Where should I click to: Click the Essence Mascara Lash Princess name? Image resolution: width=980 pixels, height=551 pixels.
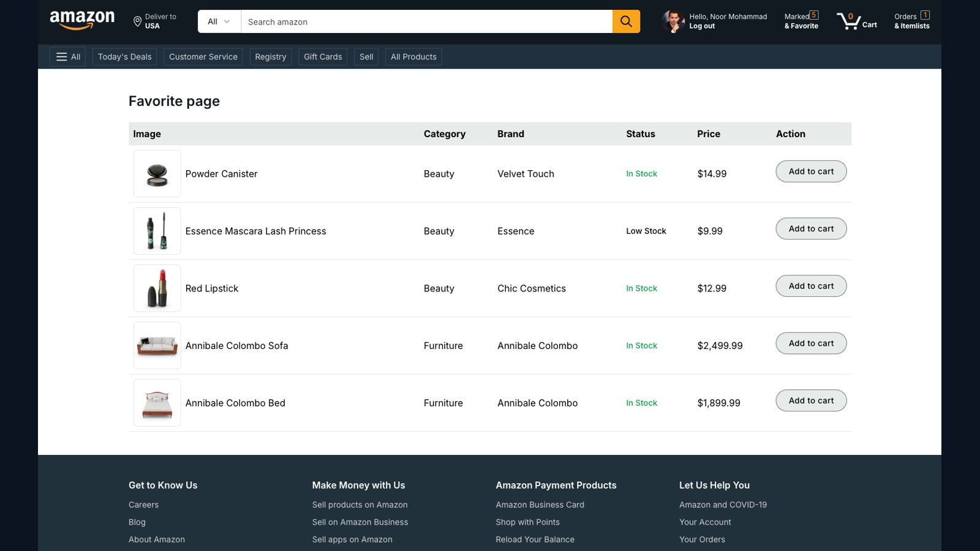[x=255, y=231]
